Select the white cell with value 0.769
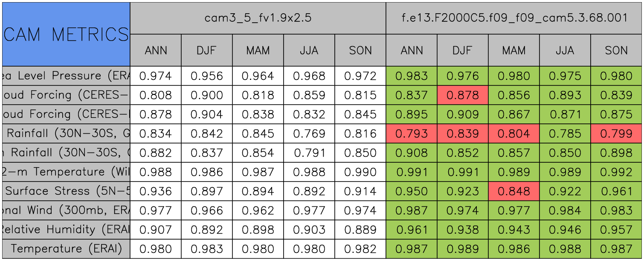Image resolution: width=644 pixels, height=261 pixels. point(309,134)
